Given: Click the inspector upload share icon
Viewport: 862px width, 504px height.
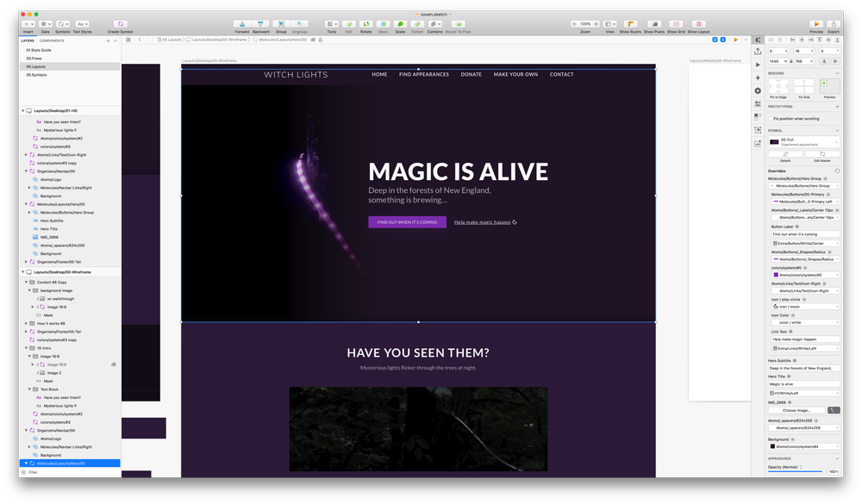Looking at the screenshot, I should coord(758,51).
